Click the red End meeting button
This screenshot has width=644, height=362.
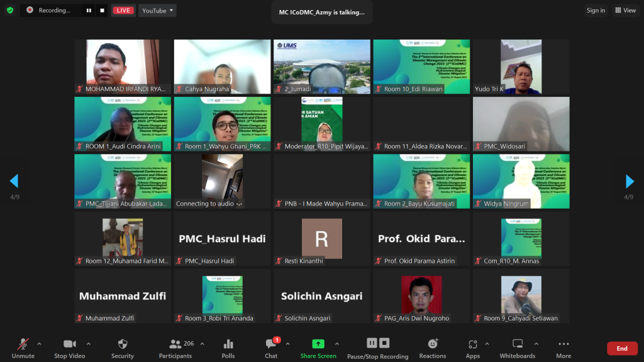tap(621, 348)
